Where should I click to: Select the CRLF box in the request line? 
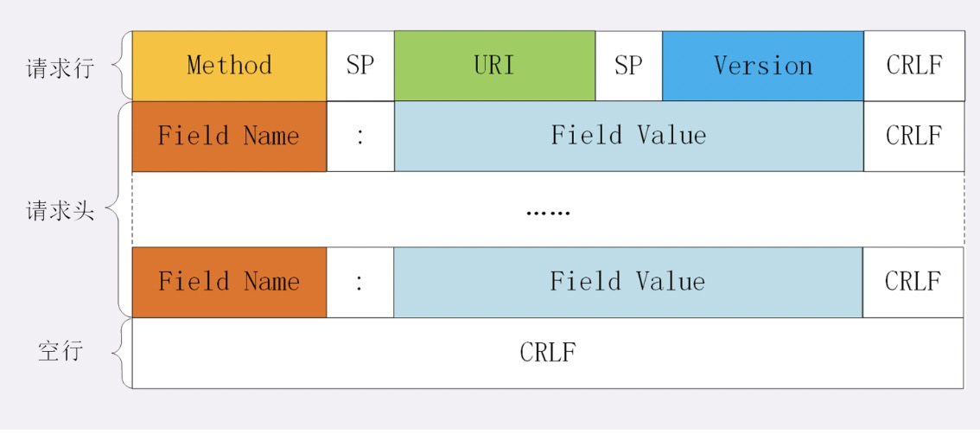(913, 66)
